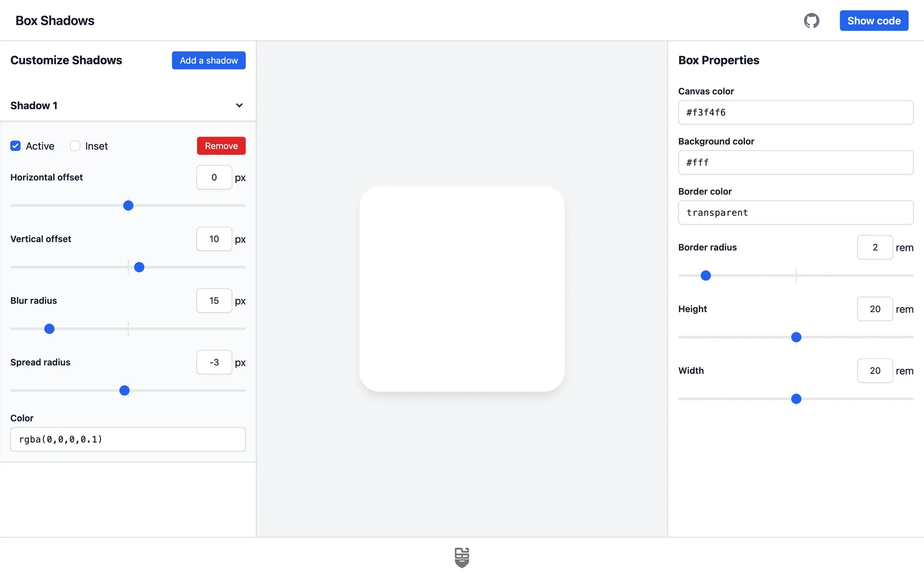Viewport: 924px width, 578px height.
Task: Focus the Border color transparent field
Action: [796, 213]
